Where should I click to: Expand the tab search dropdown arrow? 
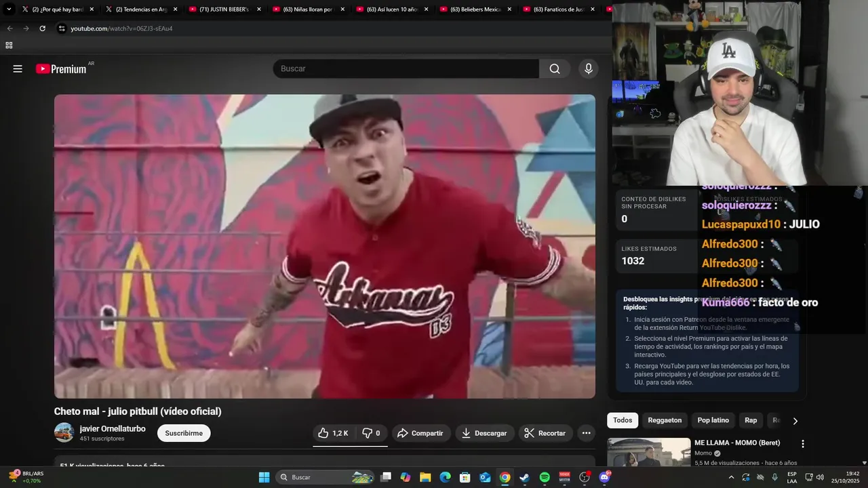9,9
